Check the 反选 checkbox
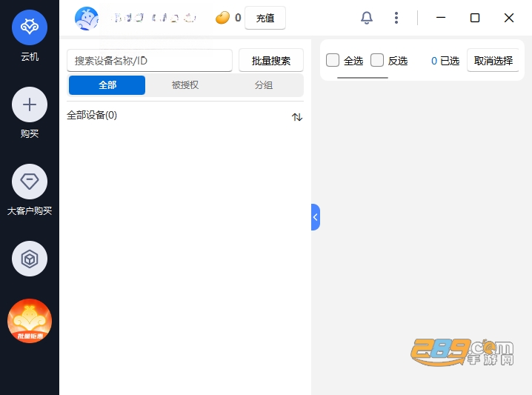Image resolution: width=532 pixels, height=395 pixels. [377, 60]
